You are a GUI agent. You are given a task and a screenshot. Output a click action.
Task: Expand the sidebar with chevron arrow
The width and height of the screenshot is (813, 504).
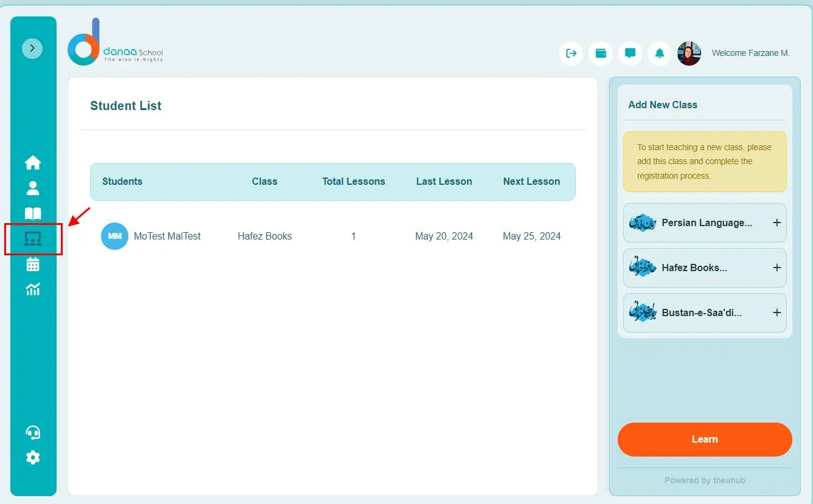tap(32, 48)
